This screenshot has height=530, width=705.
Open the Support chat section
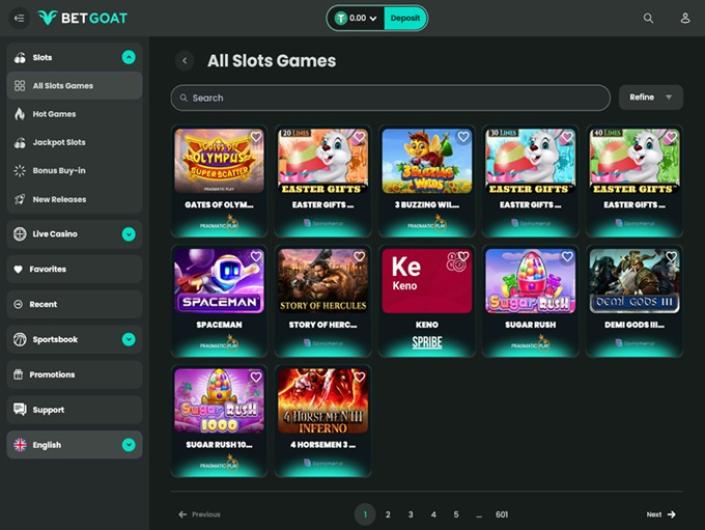[48, 410]
